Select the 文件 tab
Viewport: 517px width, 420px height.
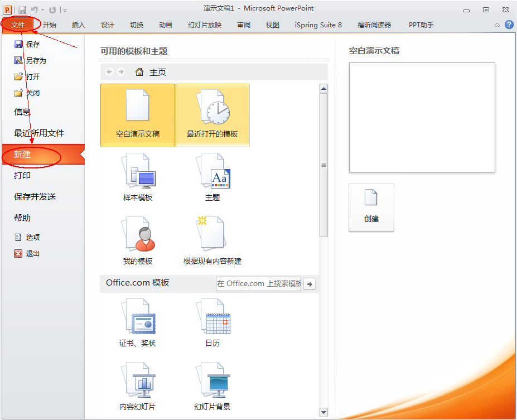tap(18, 25)
